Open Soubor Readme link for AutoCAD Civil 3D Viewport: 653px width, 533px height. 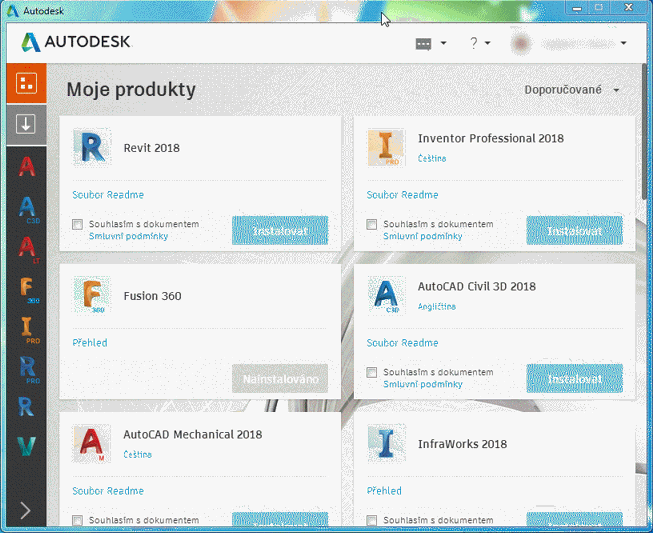tap(402, 343)
